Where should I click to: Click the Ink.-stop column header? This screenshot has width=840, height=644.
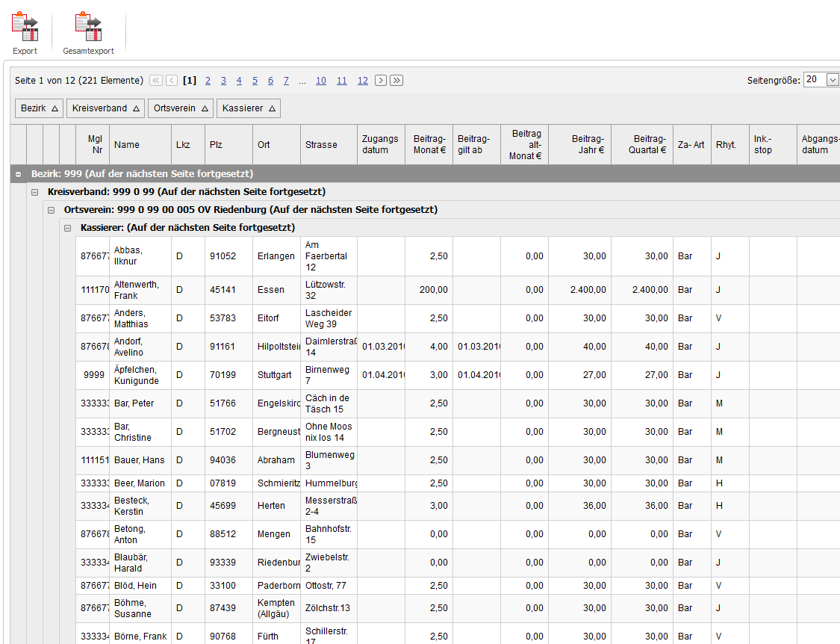773,145
